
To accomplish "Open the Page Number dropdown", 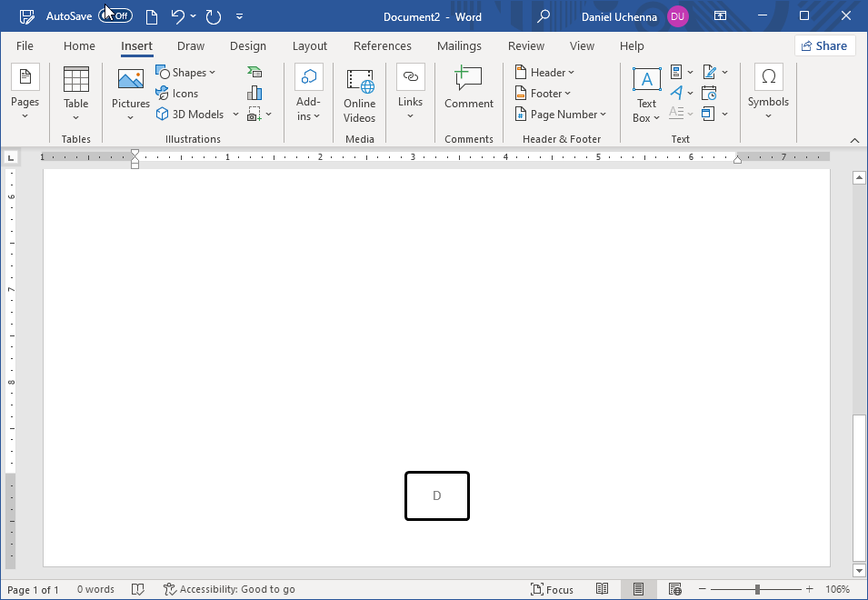I will (561, 115).
